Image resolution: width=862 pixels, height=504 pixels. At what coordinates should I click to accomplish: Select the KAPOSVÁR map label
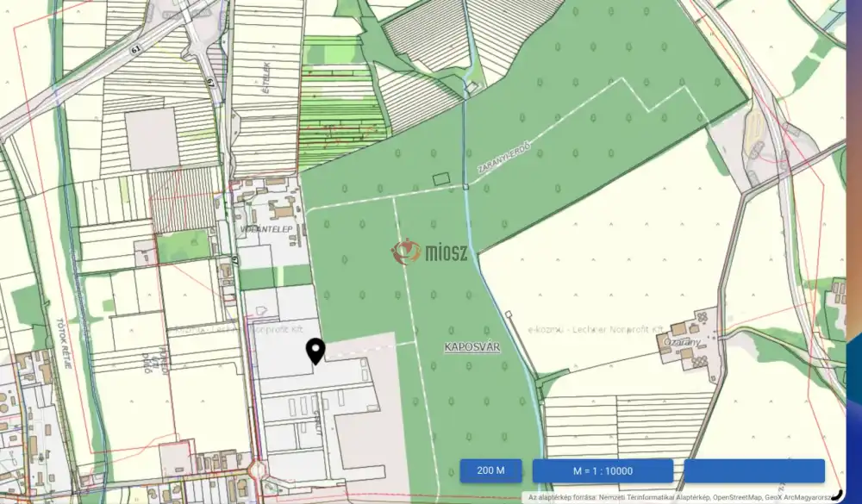click(x=471, y=347)
